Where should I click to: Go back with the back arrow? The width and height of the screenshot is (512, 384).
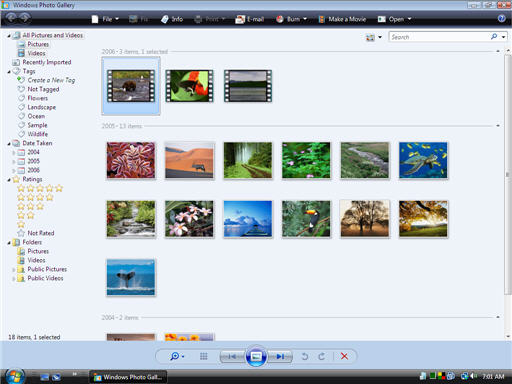(x=11, y=18)
